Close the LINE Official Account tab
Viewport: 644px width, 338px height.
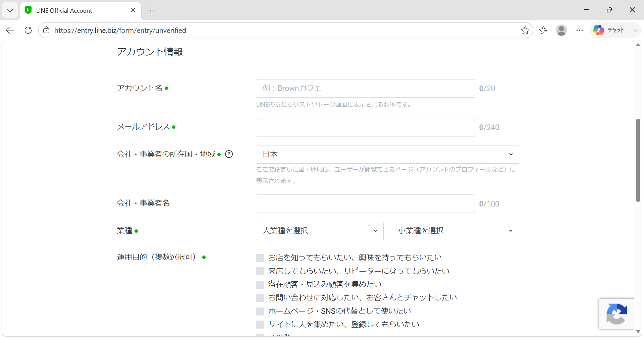[133, 10]
